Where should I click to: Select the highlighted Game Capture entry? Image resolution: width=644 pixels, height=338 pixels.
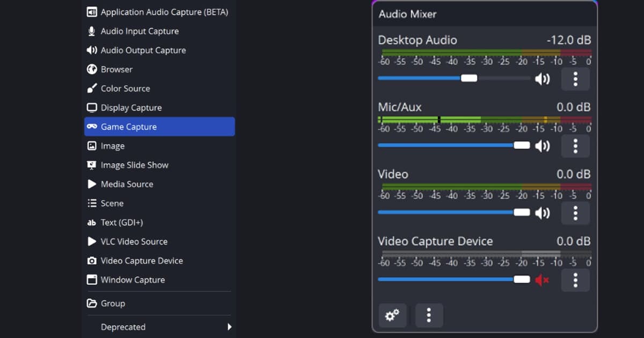159,127
